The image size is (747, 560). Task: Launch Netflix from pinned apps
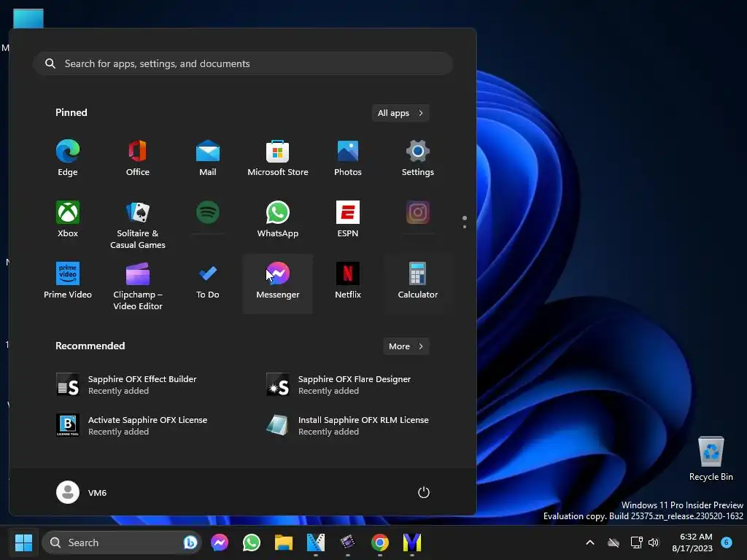[x=348, y=281]
